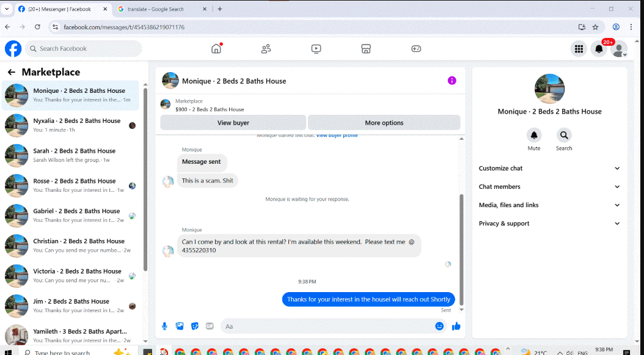Reload the page using browser refresh
This screenshot has width=644, height=355.
click(37, 27)
